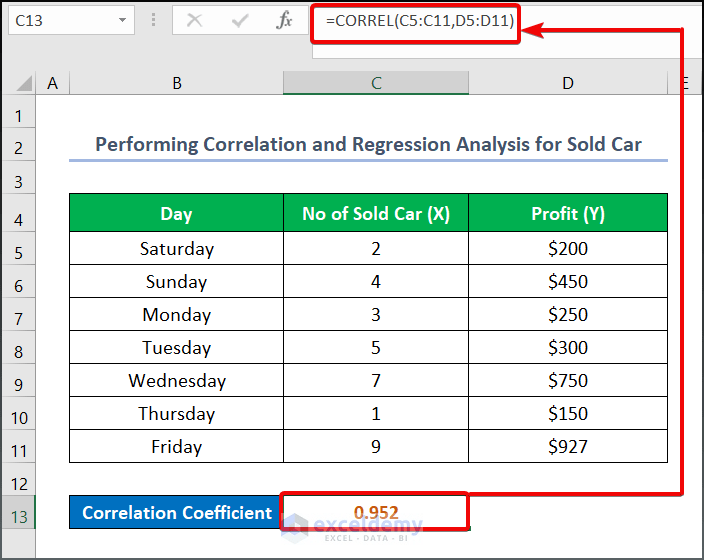The image size is (704, 560).
Task: Select the $927 profit cell
Action: pyautogui.click(x=568, y=446)
